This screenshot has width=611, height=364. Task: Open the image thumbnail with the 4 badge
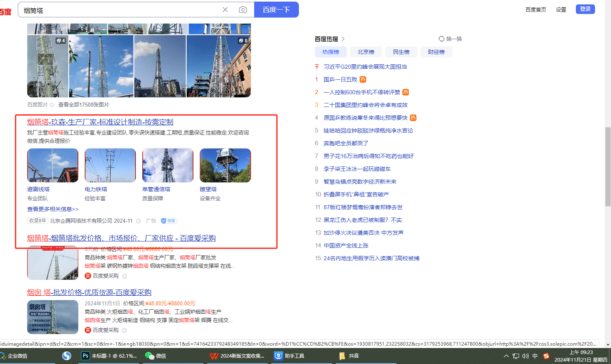pyautogui.click(x=48, y=66)
